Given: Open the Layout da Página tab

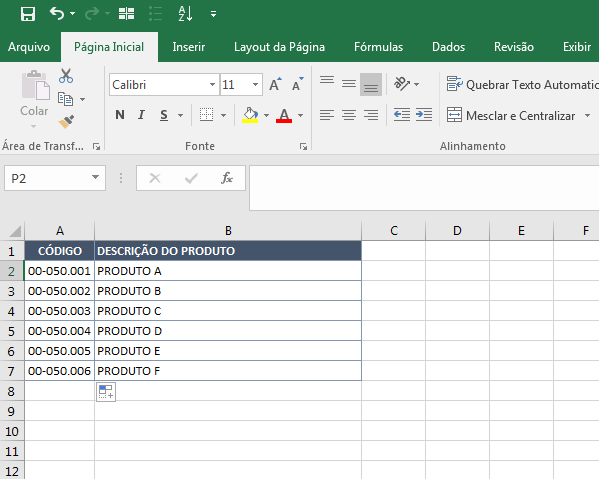Looking at the screenshot, I should point(279,47).
